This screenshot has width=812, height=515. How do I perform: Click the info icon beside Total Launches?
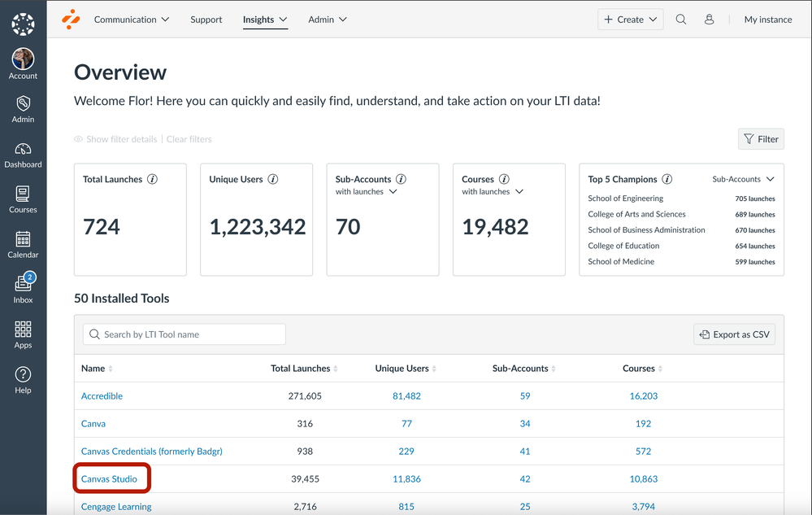click(152, 179)
